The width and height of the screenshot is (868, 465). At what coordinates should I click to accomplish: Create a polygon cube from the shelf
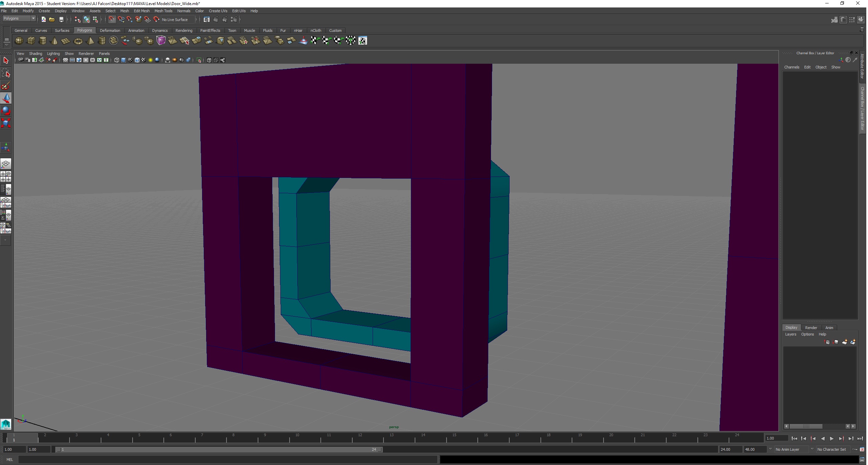pos(31,41)
